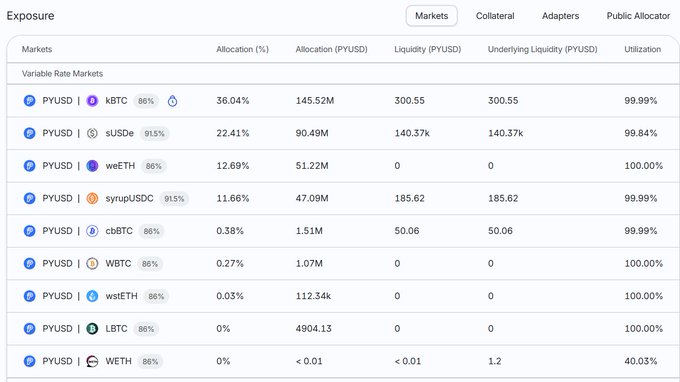Click the sUSDe collateral token icon
This screenshot has width=680, height=382.
click(92, 134)
